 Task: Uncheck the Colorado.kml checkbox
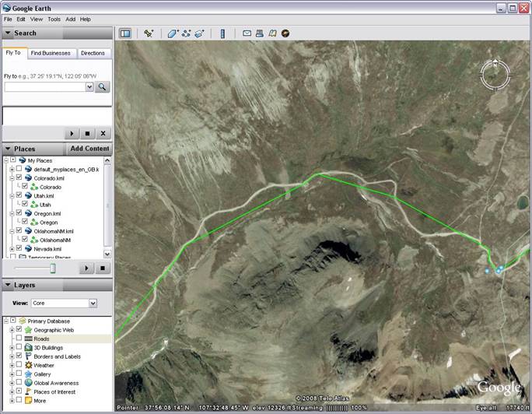tap(19, 177)
